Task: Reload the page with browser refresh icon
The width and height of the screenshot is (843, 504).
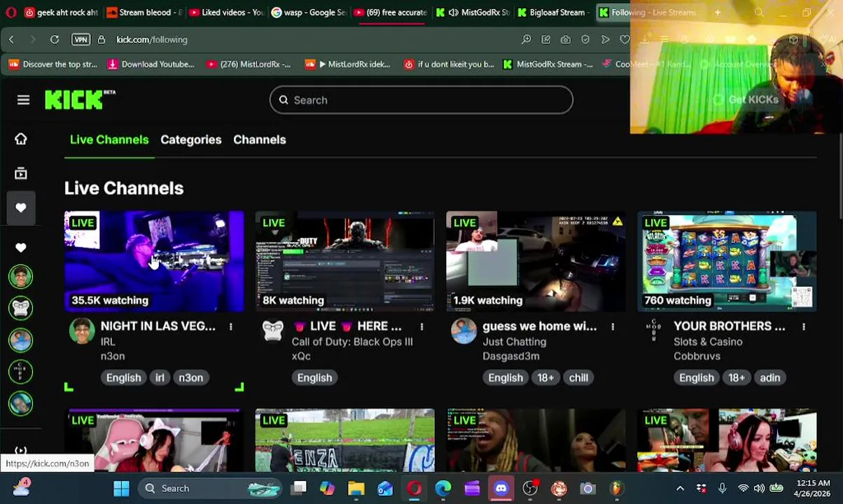Action: point(54,40)
